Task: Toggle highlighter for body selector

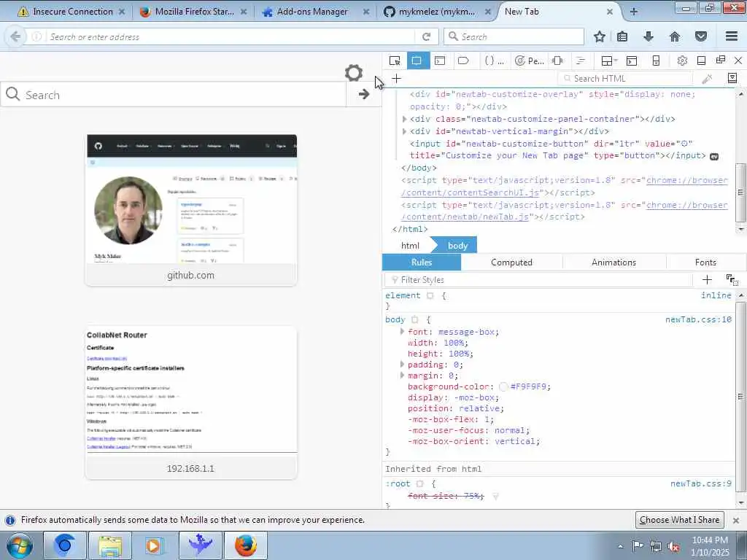Action: coord(415,320)
